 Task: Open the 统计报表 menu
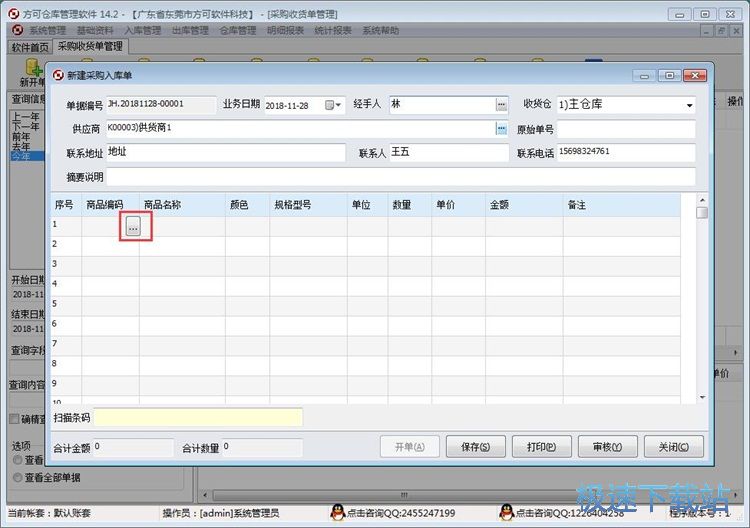point(333,31)
